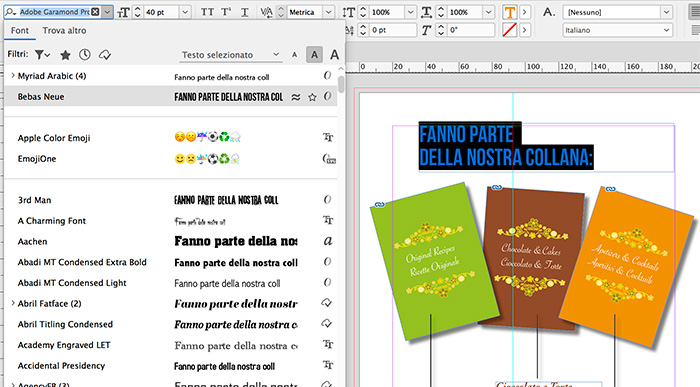This screenshot has width=700, height=387.
Task: Choose medium sample text size A
Action: pyautogui.click(x=314, y=54)
